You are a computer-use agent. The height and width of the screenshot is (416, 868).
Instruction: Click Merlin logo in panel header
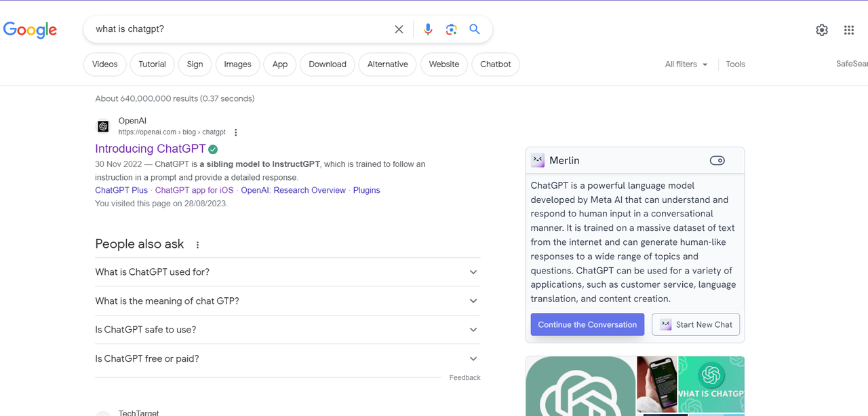click(538, 160)
